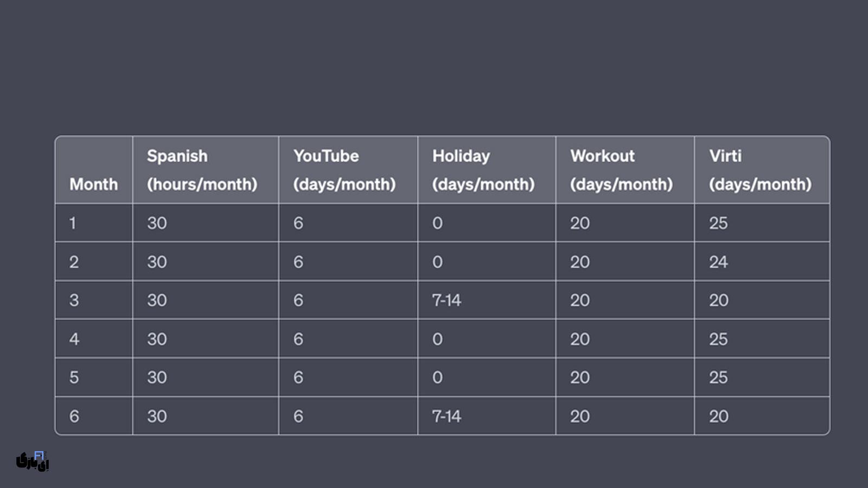Click the Virti value 25 in month 5
Viewport: 868px width, 488px height.
coord(718,378)
